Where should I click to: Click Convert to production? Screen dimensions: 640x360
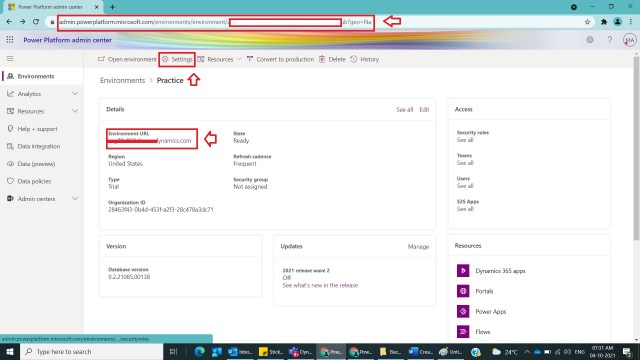pos(280,59)
